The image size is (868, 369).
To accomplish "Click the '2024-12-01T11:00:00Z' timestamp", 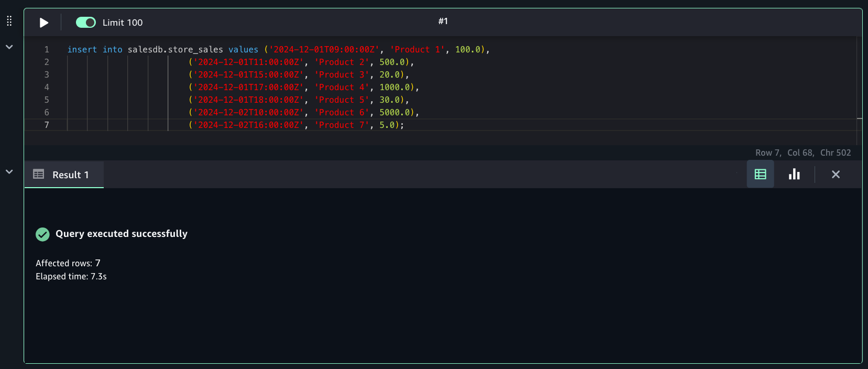I will (249, 62).
